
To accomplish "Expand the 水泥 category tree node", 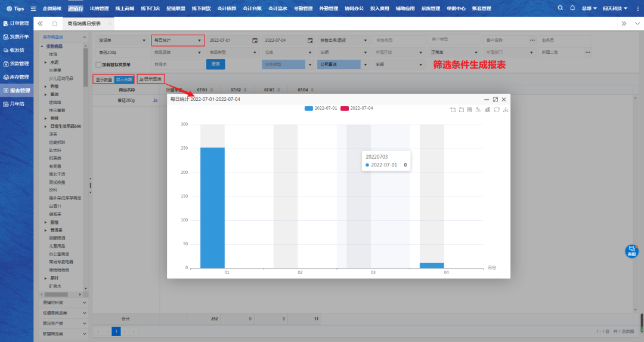I will [x=46, y=62].
